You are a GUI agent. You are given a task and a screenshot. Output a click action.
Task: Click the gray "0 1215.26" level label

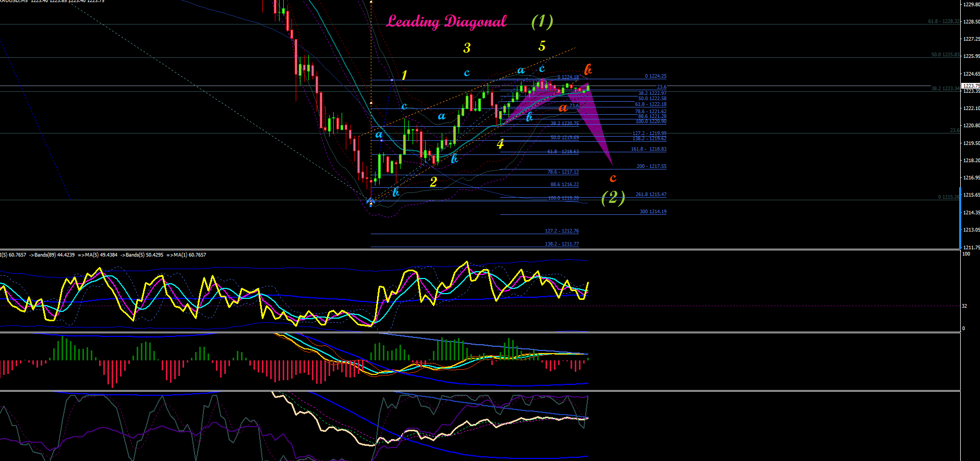[x=949, y=197]
